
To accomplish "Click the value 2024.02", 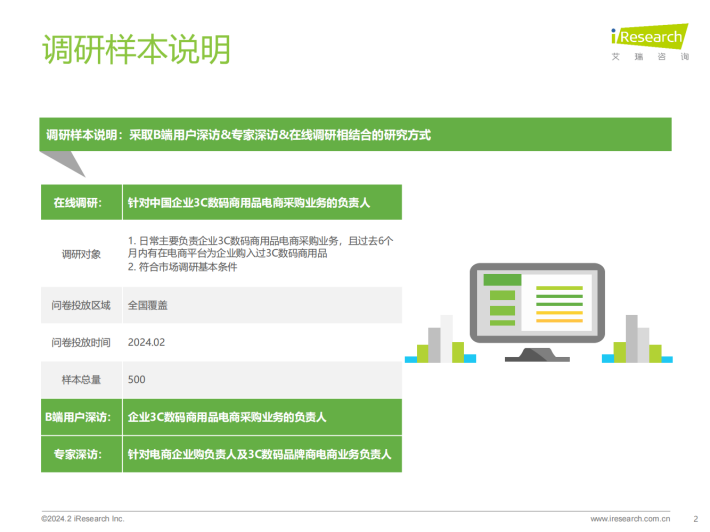I will (x=146, y=342).
